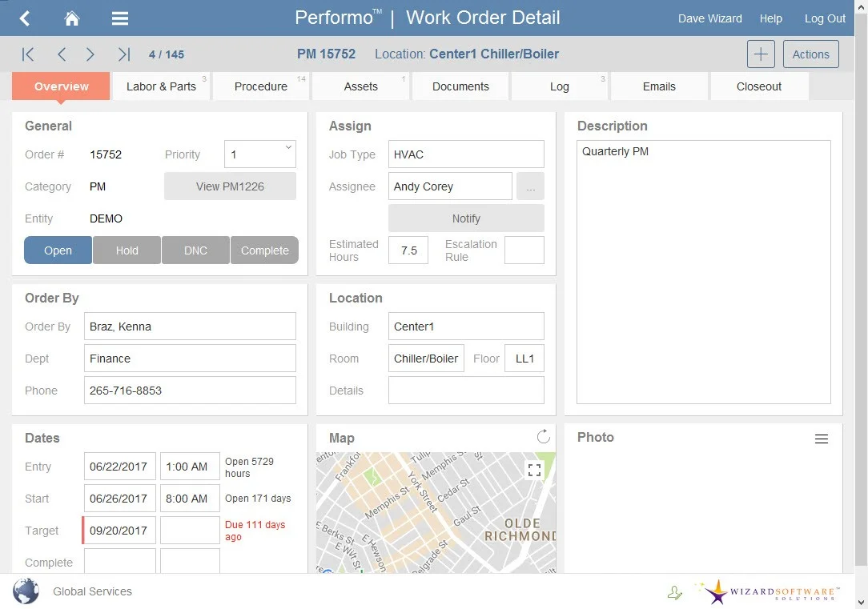
Task: Click Log Out
Action: click(825, 19)
